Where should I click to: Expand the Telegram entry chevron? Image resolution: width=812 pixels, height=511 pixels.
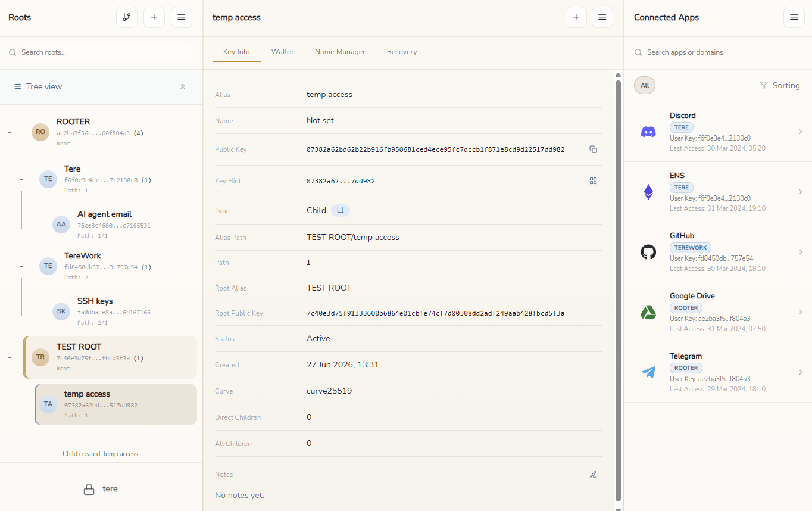(x=801, y=372)
